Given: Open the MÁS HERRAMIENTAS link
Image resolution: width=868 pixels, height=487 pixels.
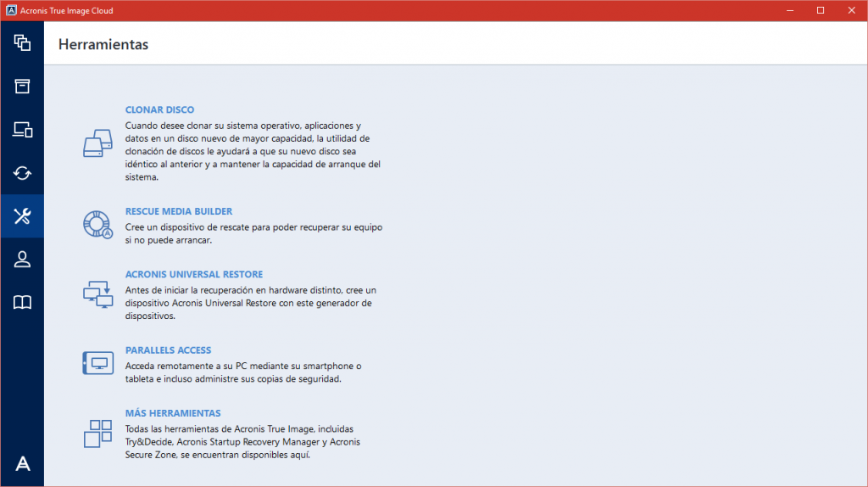Looking at the screenshot, I should 173,412.
